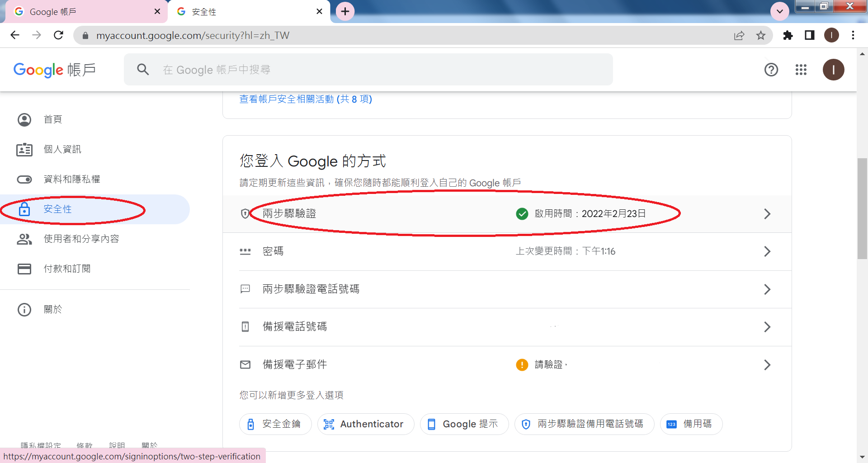The height and width of the screenshot is (463, 868).
Task: Click the Google apps grid icon
Action: pyautogui.click(x=801, y=70)
